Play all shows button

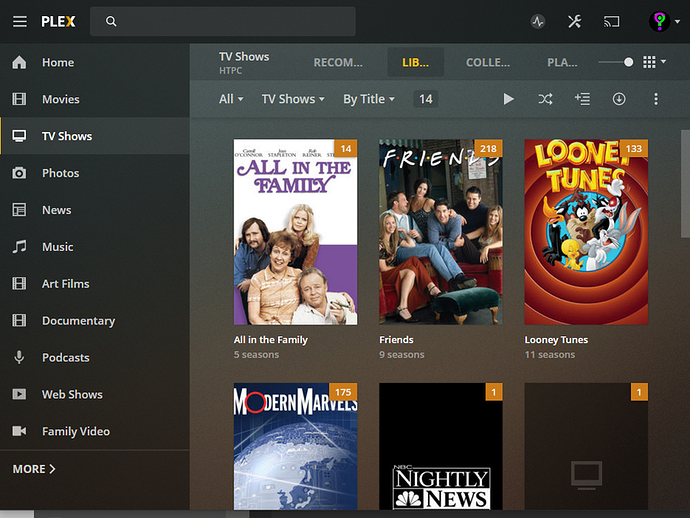point(508,99)
